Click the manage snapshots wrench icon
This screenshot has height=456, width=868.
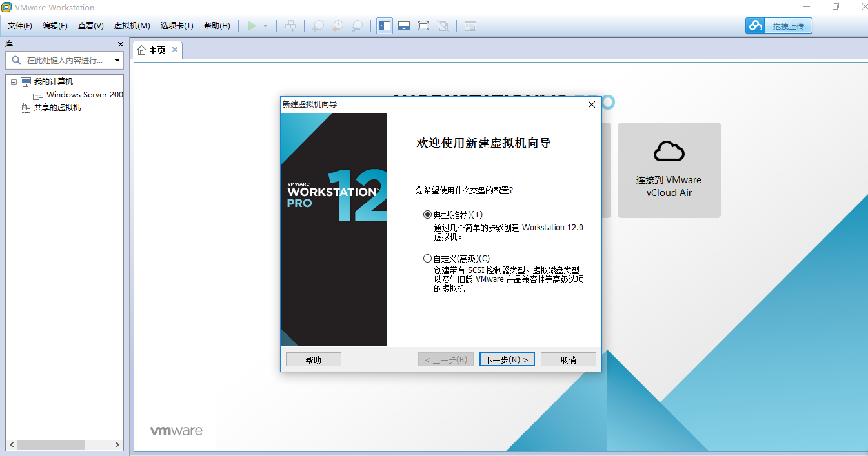click(x=357, y=26)
